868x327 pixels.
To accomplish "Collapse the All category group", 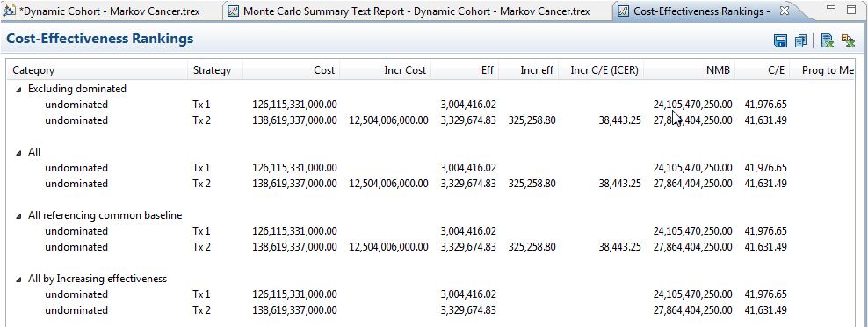I will (18, 152).
